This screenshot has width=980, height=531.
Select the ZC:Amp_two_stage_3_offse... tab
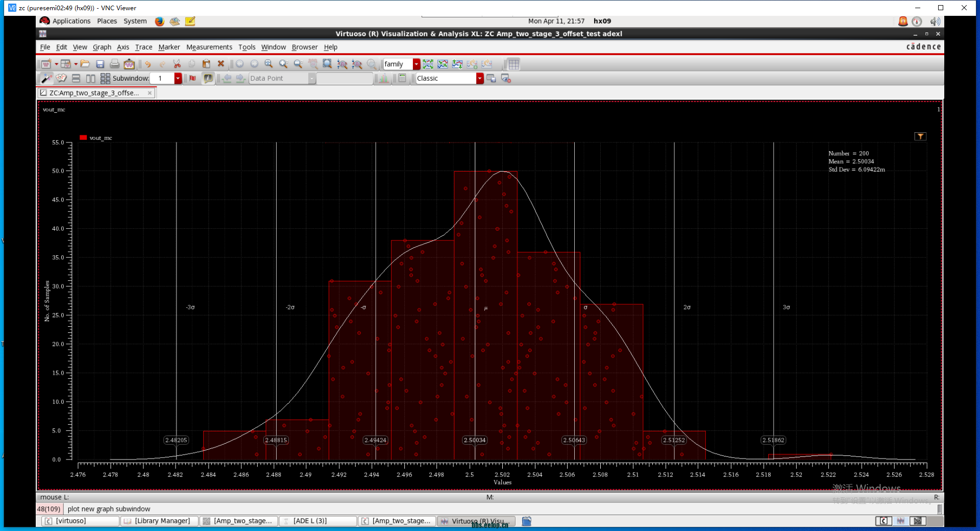96,93
